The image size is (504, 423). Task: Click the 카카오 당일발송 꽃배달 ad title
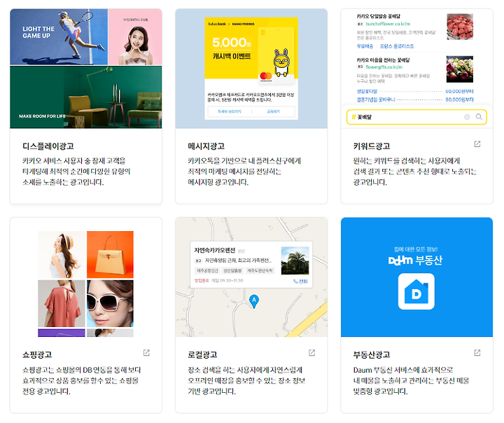coord(379,16)
